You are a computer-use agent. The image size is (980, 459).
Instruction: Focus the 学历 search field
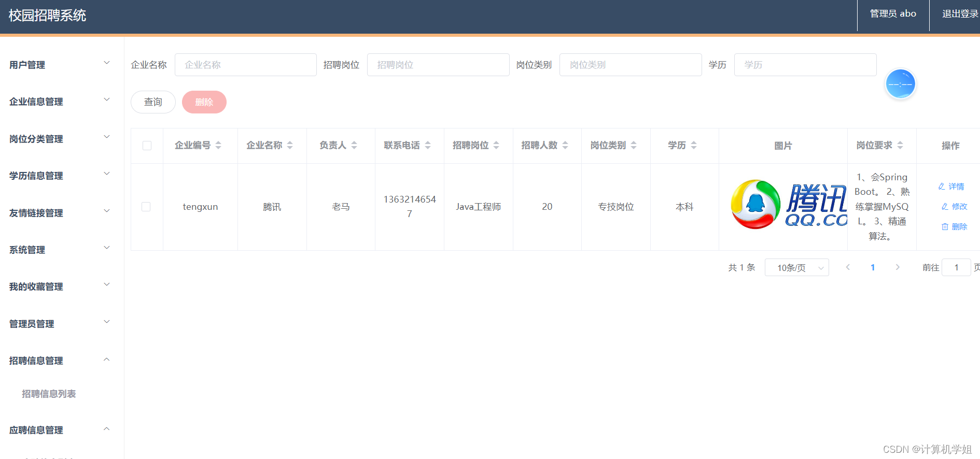tap(805, 65)
